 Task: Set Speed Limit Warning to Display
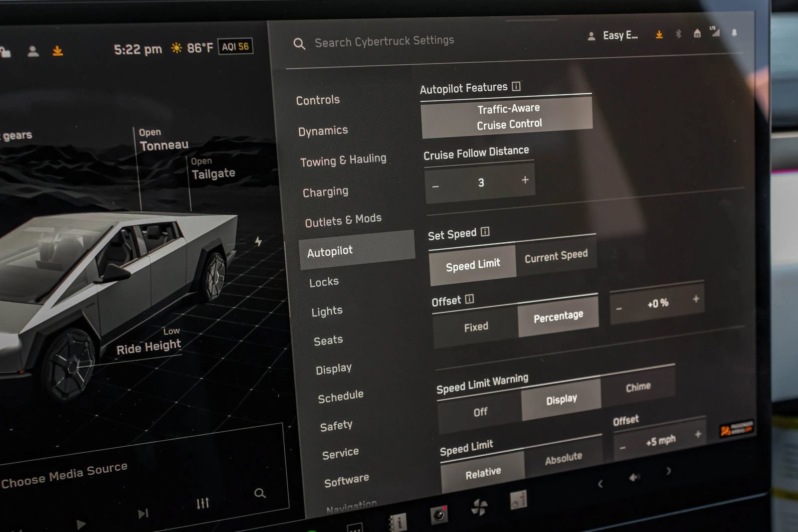[x=561, y=400]
